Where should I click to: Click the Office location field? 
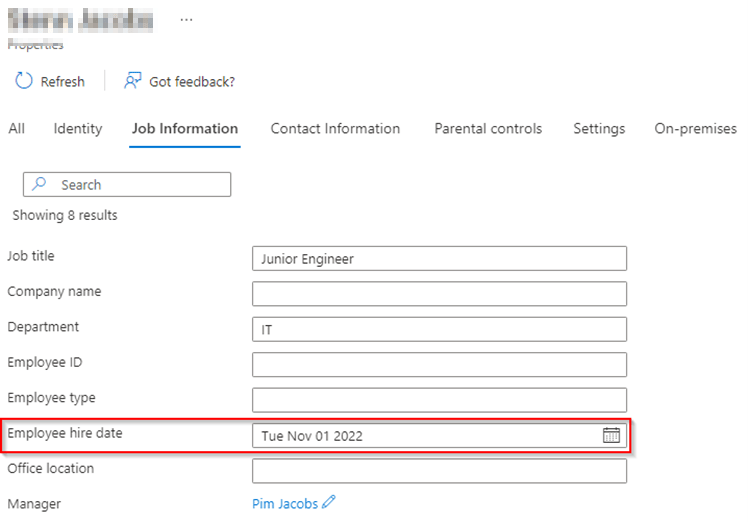click(439, 471)
